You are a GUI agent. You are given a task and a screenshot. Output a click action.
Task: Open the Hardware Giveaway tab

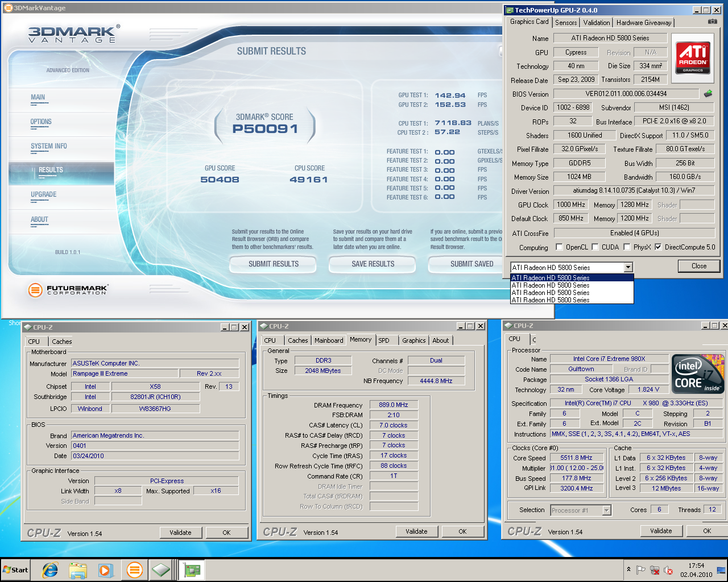tap(644, 23)
